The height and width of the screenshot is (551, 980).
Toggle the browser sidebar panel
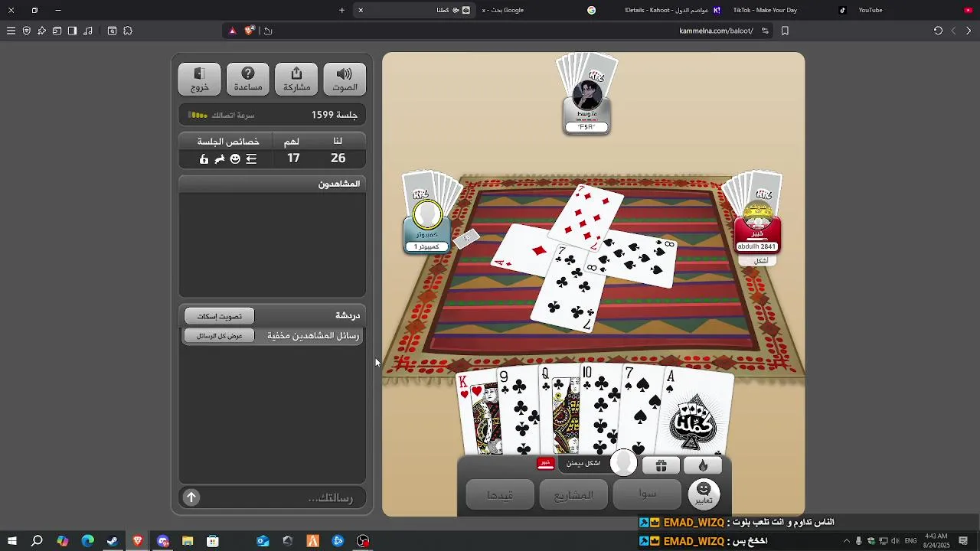[x=72, y=31]
